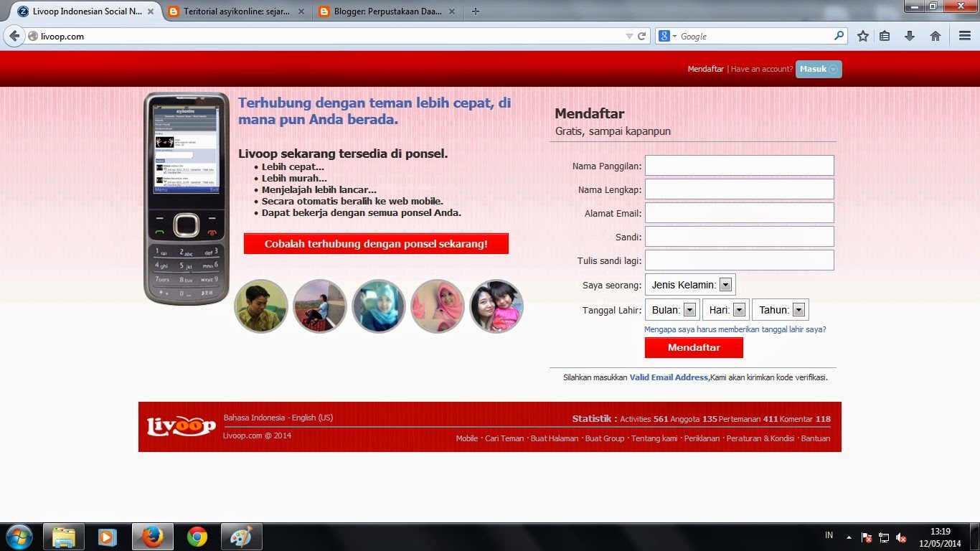Viewport: 980px width, 551px height.
Task: Switch language to English (US)
Action: [x=313, y=418]
